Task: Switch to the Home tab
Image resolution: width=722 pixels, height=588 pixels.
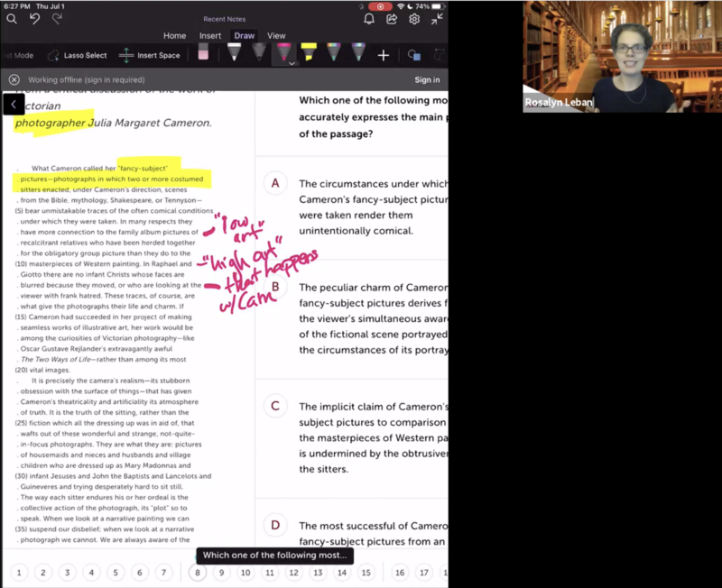Action: point(174,36)
